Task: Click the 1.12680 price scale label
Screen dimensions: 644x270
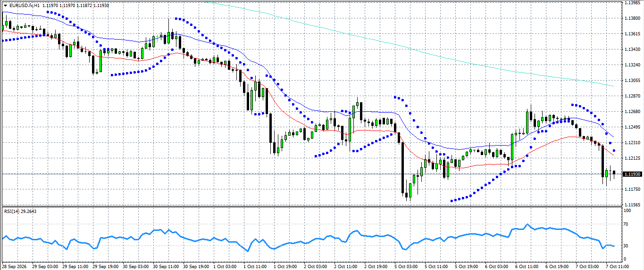Action: click(x=632, y=112)
